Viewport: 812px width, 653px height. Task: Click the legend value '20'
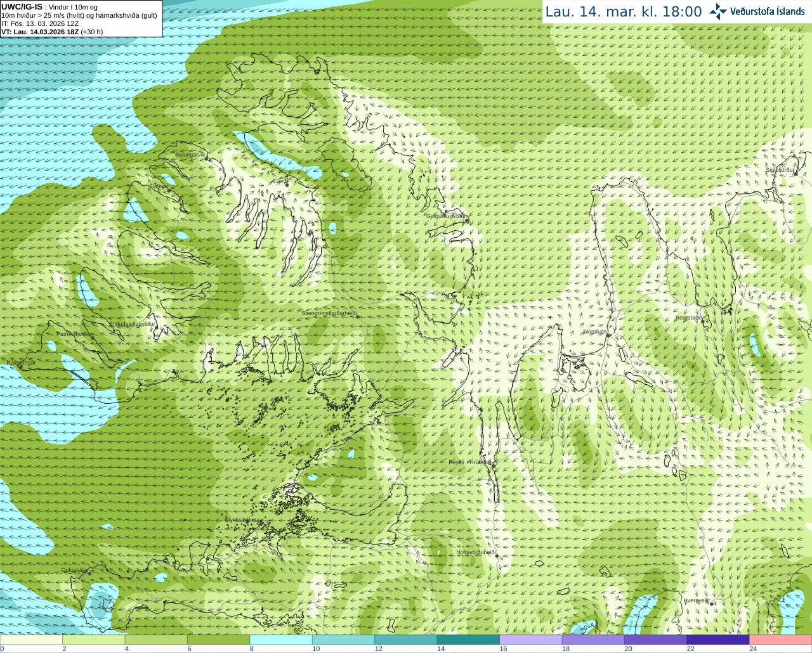click(x=628, y=649)
